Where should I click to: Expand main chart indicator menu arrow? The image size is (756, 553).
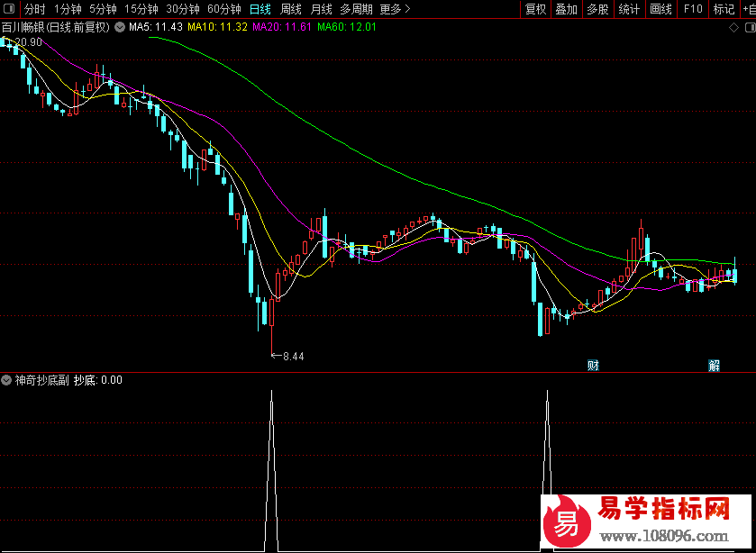point(120,27)
